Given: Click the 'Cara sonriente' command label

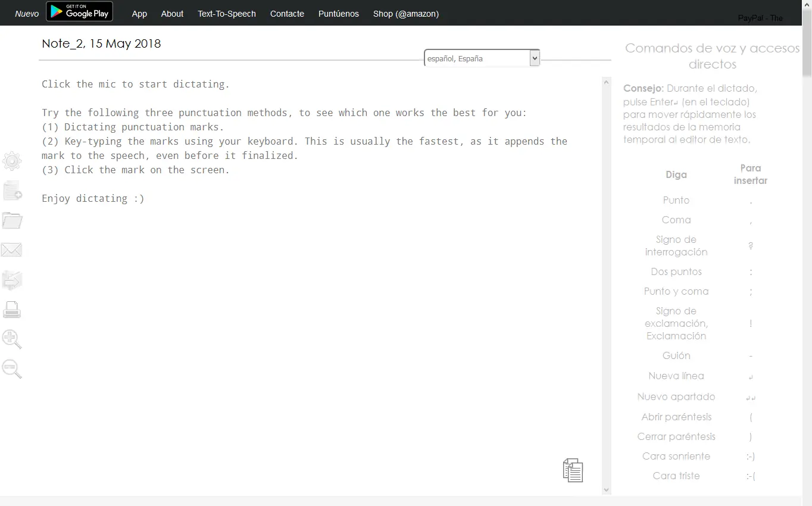Looking at the screenshot, I should coord(676,456).
